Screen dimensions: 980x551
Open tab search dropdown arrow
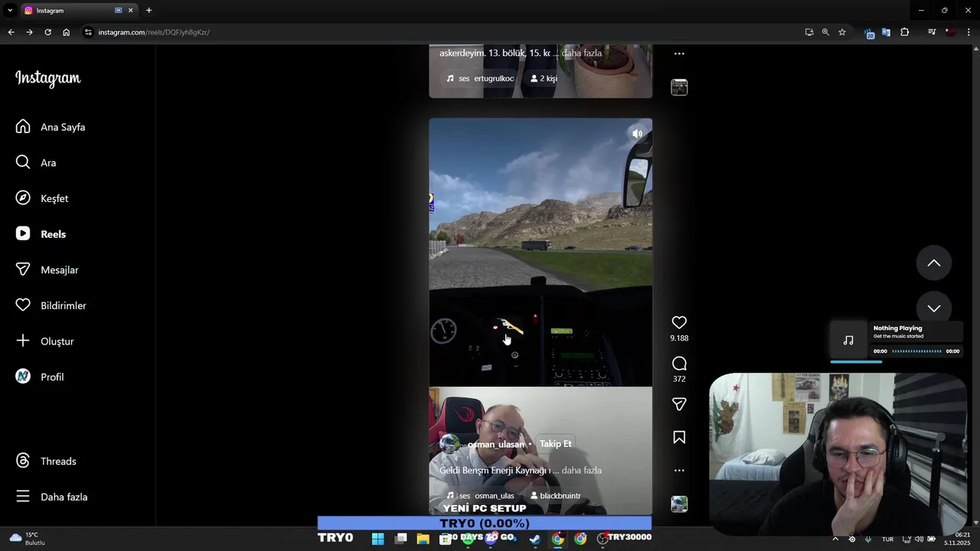pyautogui.click(x=10, y=11)
